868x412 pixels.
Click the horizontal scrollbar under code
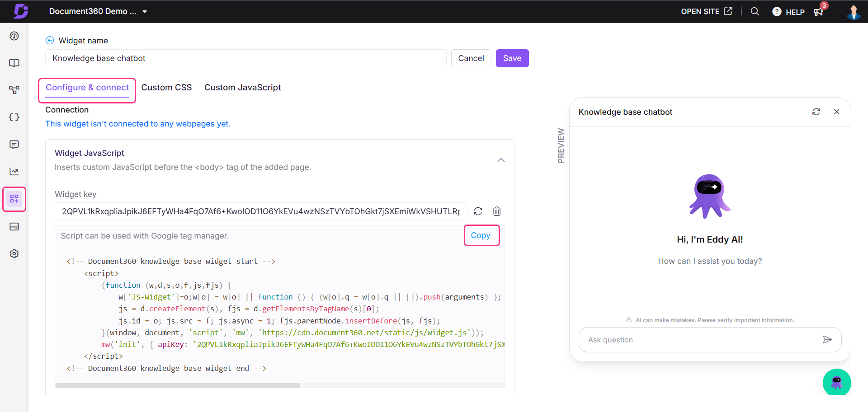[x=178, y=385]
